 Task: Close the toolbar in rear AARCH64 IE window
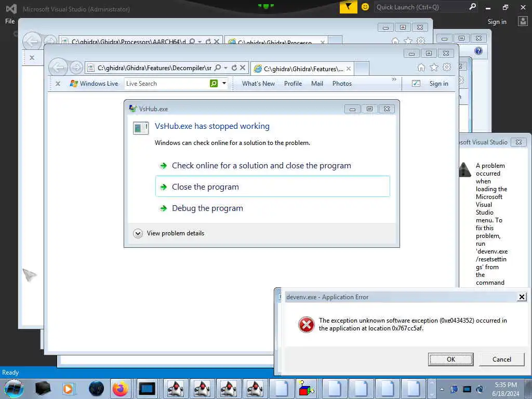pyautogui.click(x=32, y=58)
